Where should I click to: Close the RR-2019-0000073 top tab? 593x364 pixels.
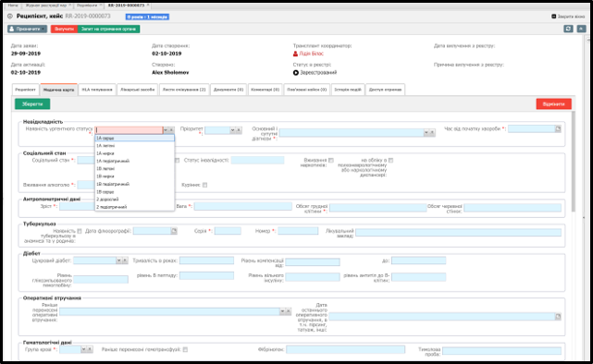pos(148,6)
